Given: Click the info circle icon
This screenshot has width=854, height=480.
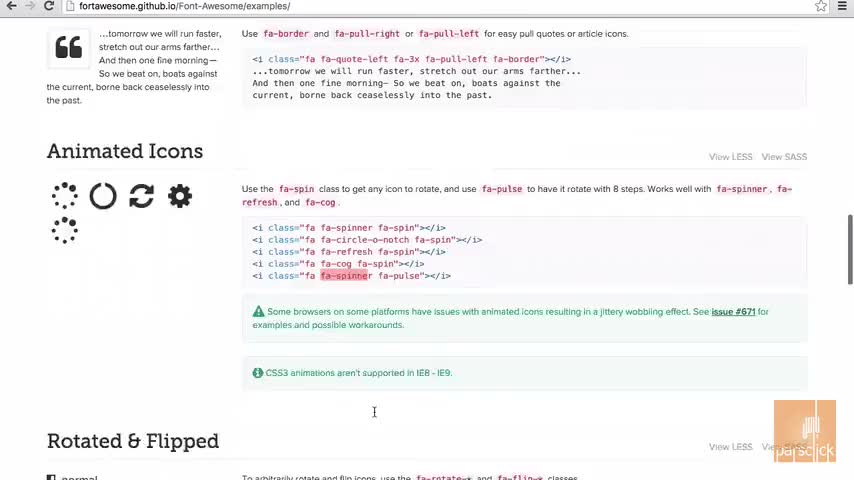Looking at the screenshot, I should 258,373.
